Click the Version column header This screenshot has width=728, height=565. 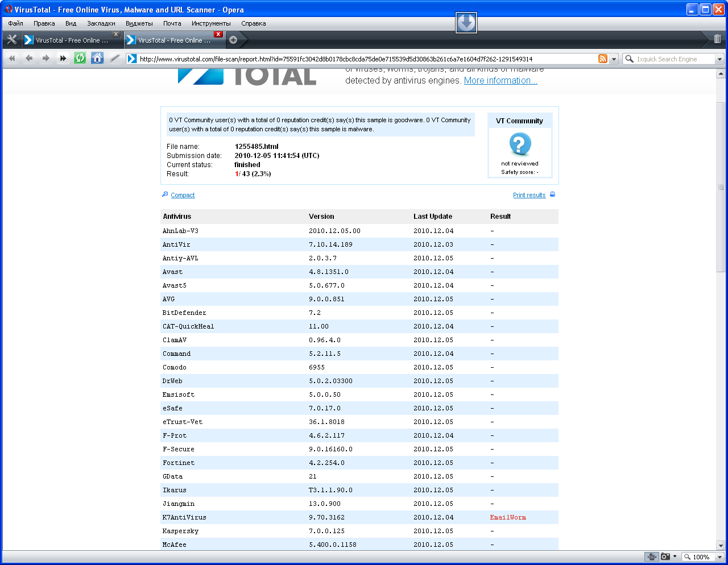point(321,217)
